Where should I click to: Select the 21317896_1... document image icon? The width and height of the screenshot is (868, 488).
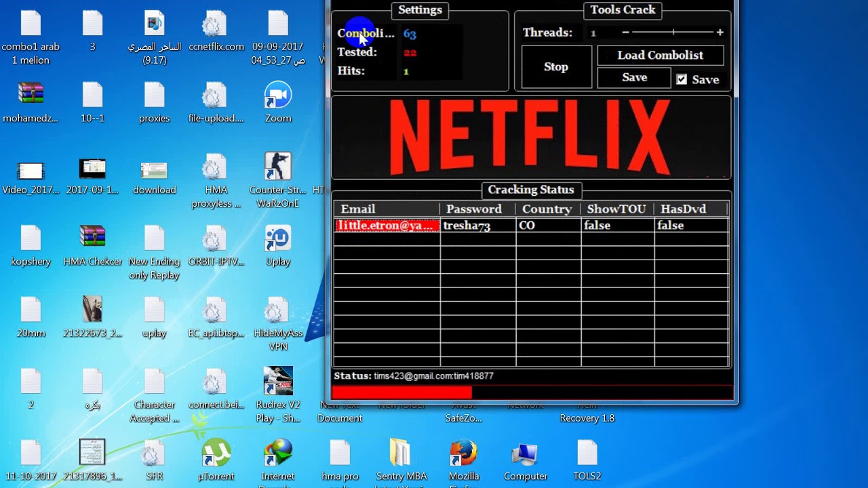click(92, 460)
